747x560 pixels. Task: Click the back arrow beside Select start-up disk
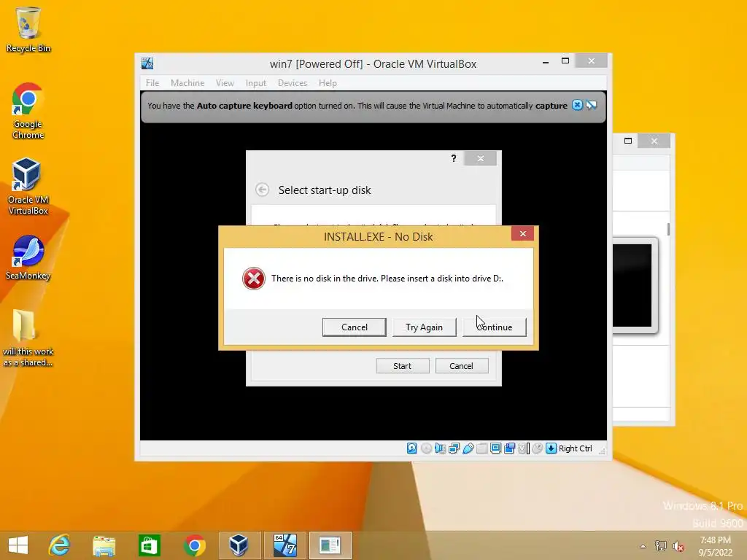(262, 190)
